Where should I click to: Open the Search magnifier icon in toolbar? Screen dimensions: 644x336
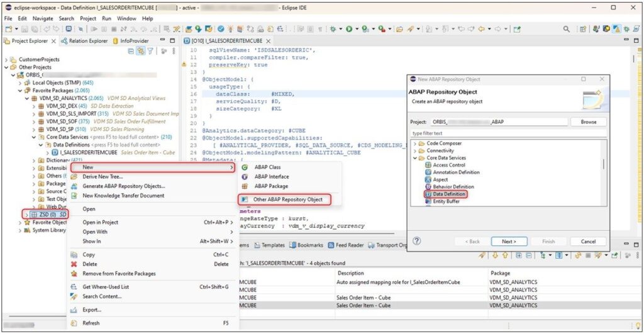click(567, 29)
